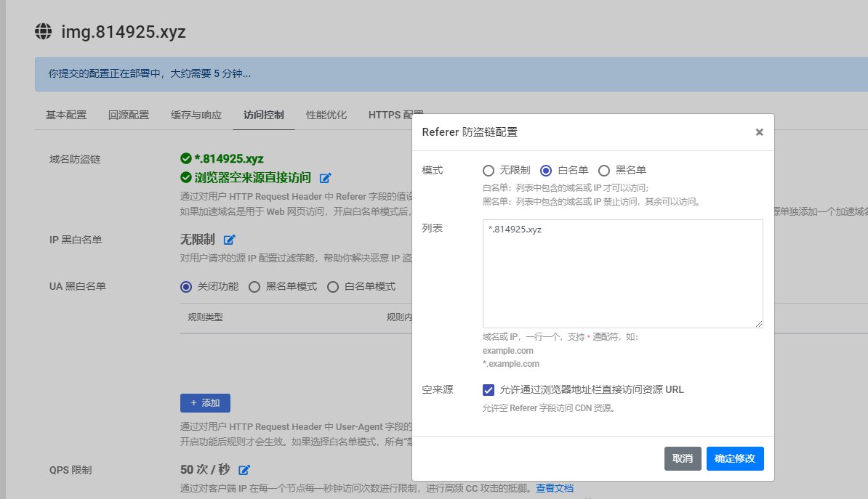This screenshot has width=868, height=499.
Task: Toggle 允许通过浏览器地址栏直接访问资源 URL checkbox
Action: click(489, 390)
